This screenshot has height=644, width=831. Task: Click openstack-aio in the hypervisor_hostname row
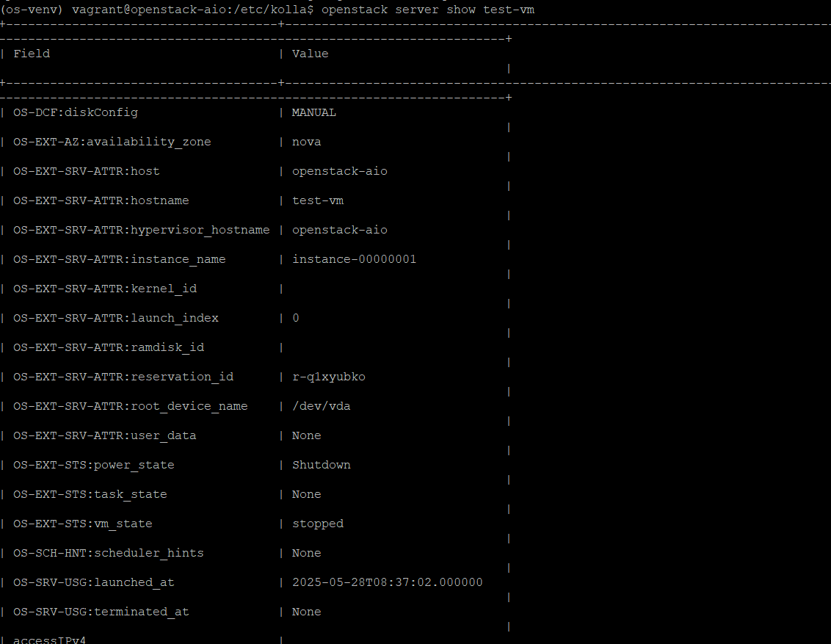point(340,230)
